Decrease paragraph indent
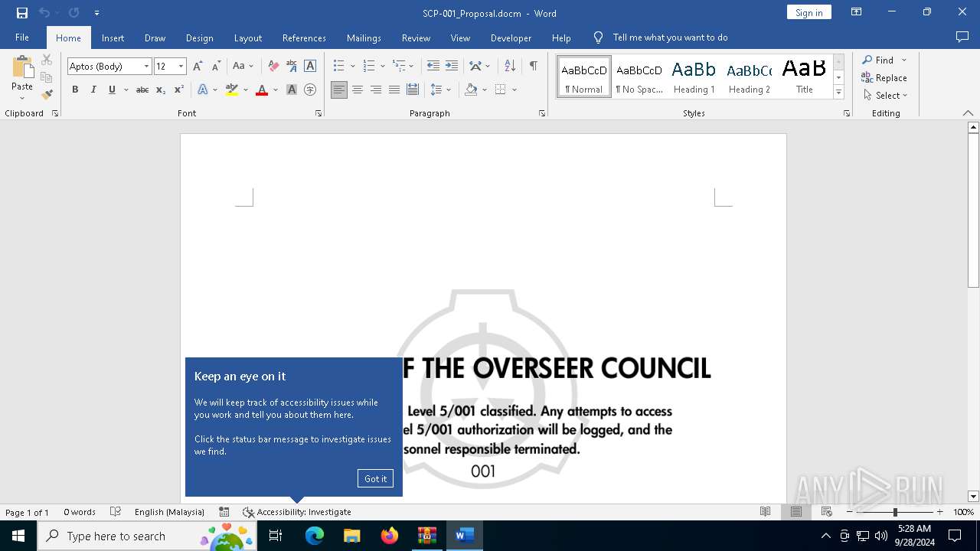980x551 pixels. pos(433,66)
